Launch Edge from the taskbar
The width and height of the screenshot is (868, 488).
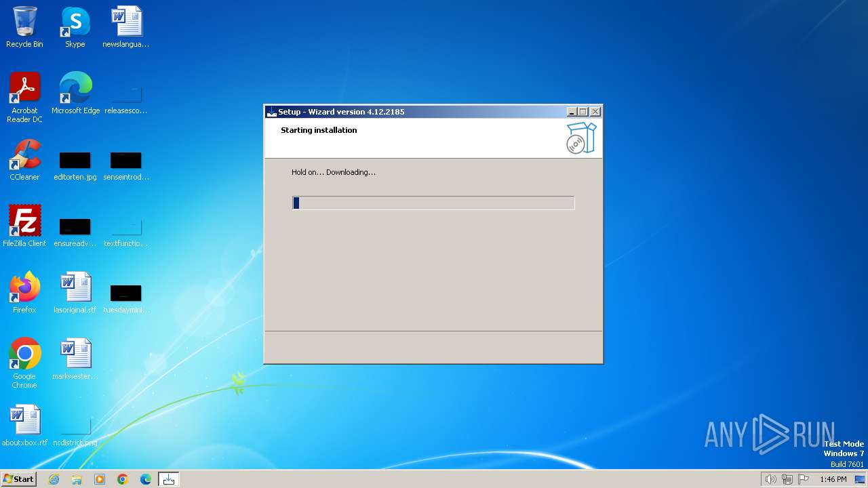(x=146, y=479)
